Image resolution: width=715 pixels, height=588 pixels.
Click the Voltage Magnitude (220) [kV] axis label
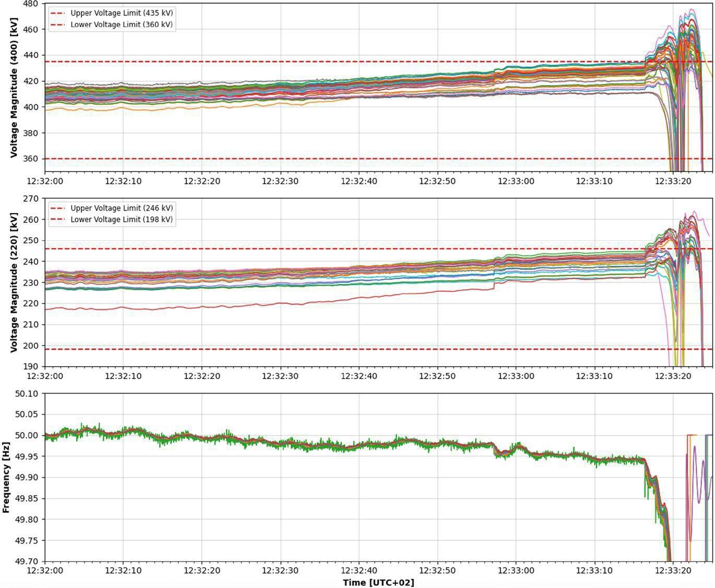point(14,283)
